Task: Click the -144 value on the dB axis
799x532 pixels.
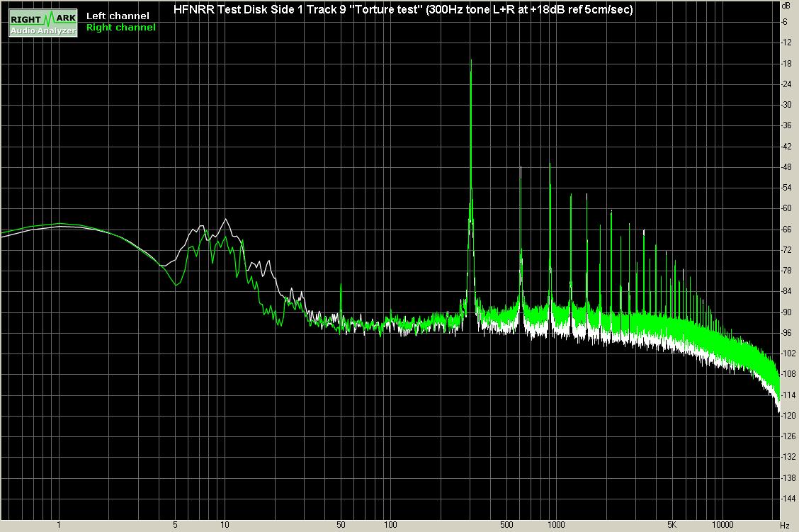Action: point(788,499)
